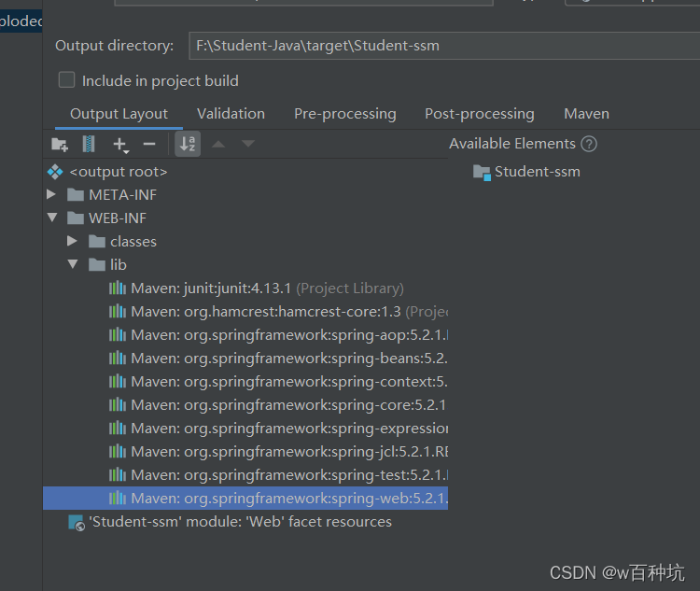The height and width of the screenshot is (591, 700).
Task: Click the META-INF folder icon
Action: [76, 195]
